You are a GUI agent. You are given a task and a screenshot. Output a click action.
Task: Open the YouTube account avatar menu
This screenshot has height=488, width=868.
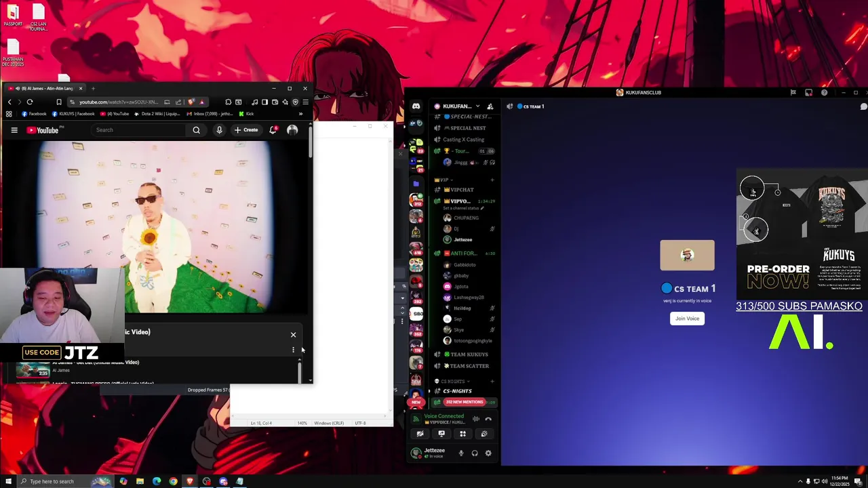click(x=292, y=130)
